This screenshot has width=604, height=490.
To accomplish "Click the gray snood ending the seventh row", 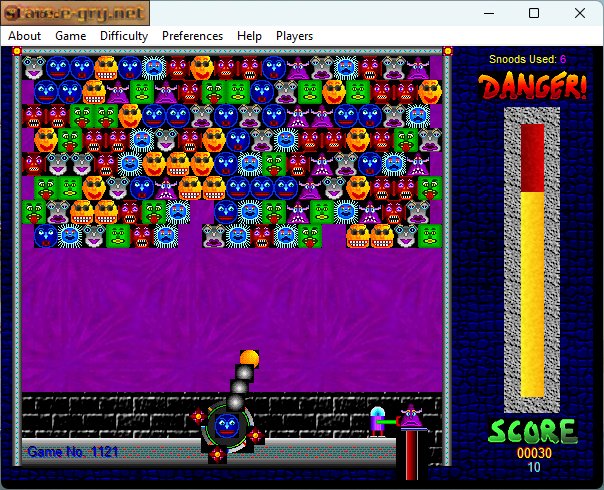I will coord(418,212).
